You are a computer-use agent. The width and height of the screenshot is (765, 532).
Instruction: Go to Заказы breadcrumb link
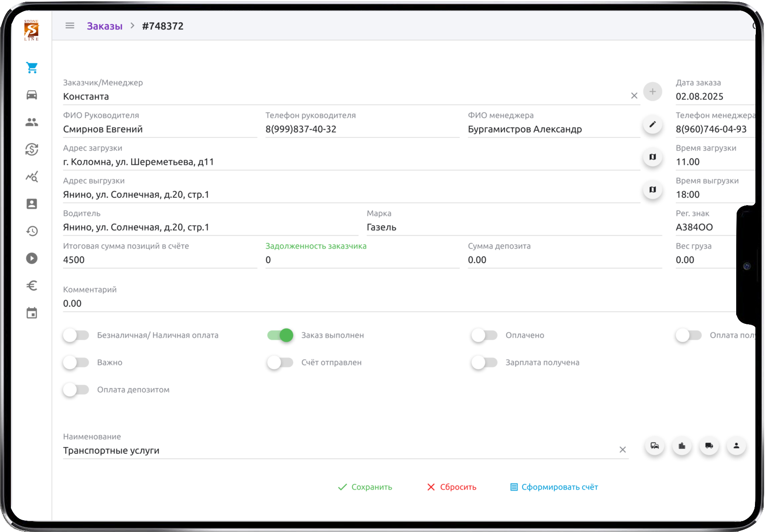click(x=104, y=26)
